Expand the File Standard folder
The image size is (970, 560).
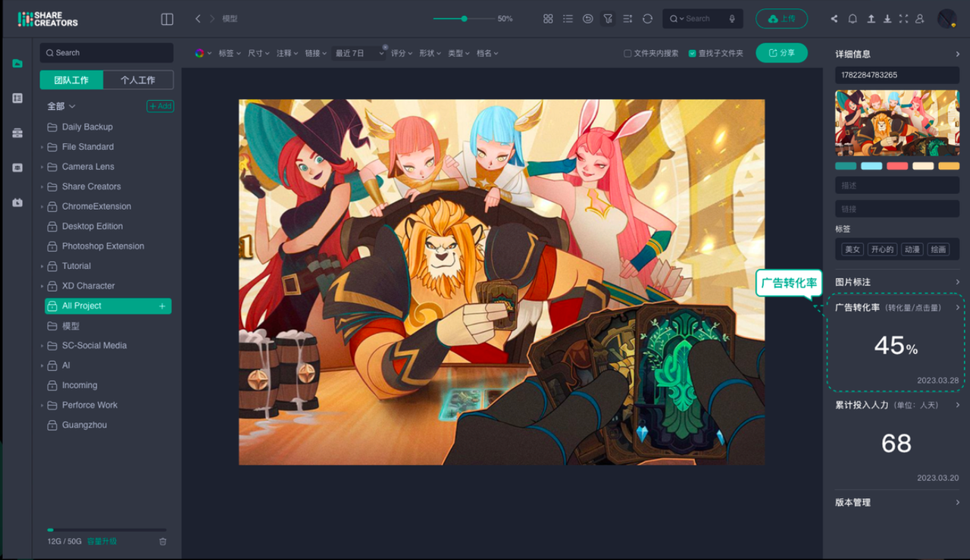click(x=42, y=147)
